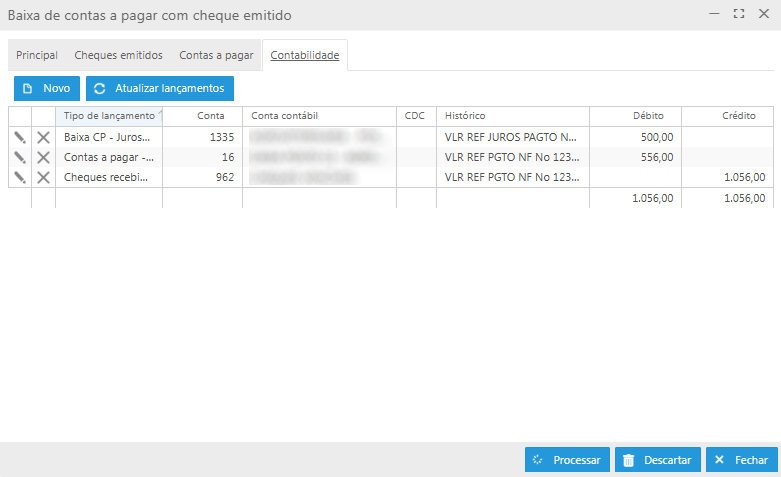Sort by Tipo de lançamento column

point(108,116)
